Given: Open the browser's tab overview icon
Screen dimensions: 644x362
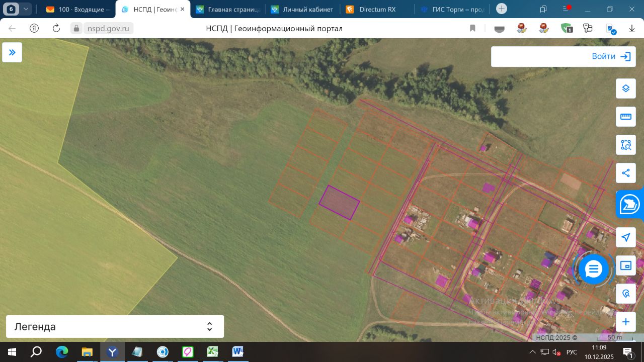Looking at the screenshot, I should [x=543, y=9].
